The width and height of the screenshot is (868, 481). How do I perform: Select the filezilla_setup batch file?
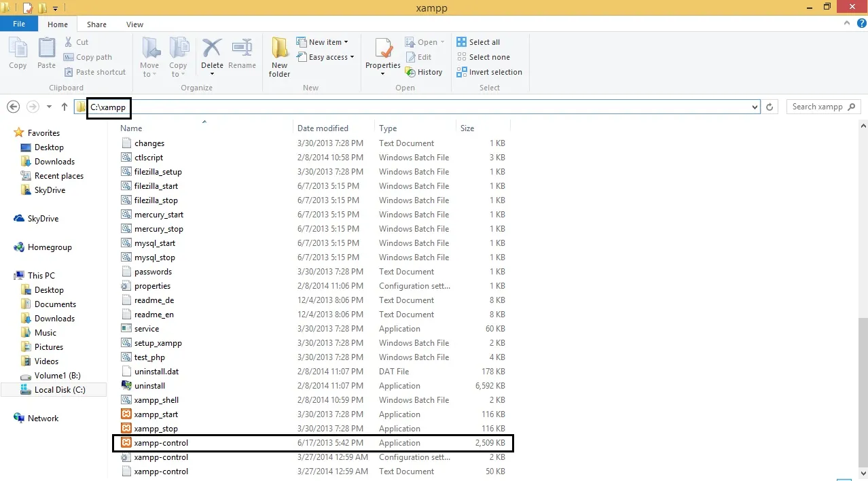pyautogui.click(x=313, y=172)
